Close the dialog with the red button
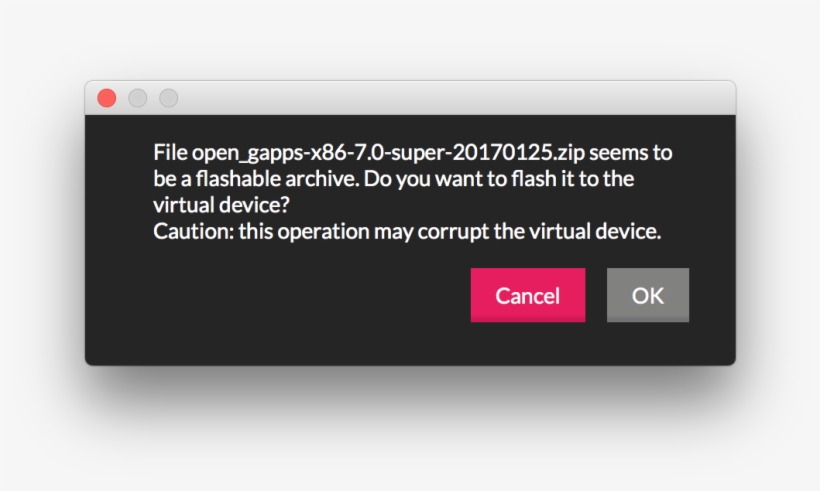 (x=107, y=98)
